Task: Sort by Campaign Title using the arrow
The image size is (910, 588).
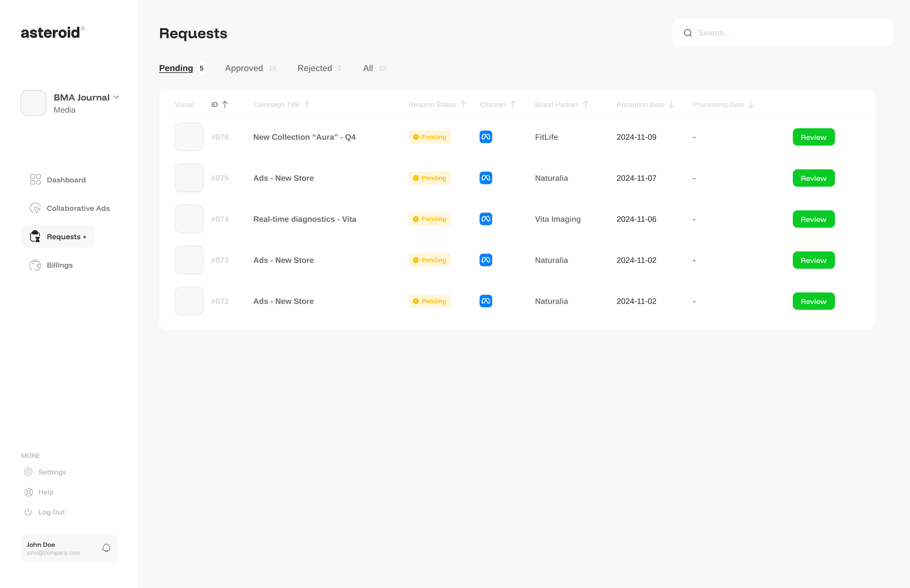Action: click(307, 104)
